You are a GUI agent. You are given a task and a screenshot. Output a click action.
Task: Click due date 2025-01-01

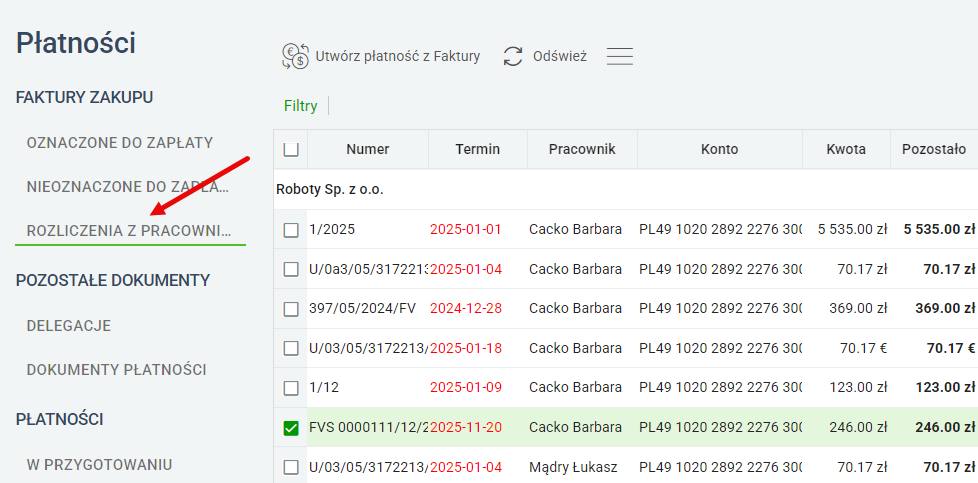point(466,230)
